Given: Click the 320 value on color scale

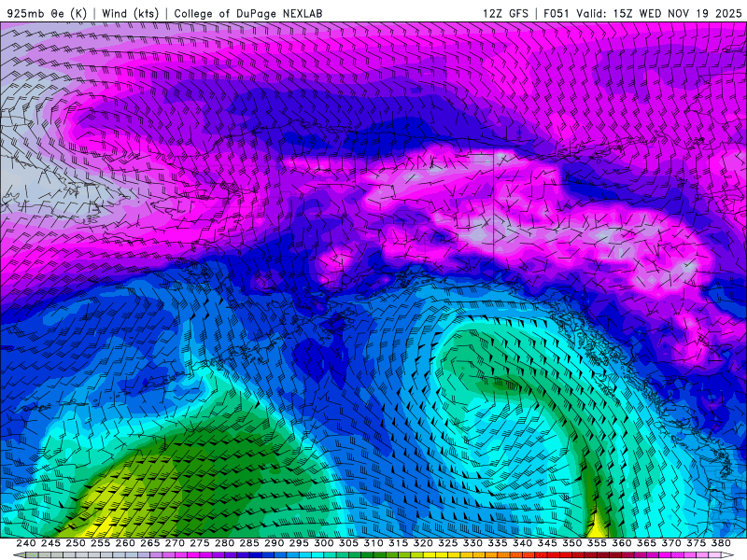Looking at the screenshot, I should (x=423, y=543).
